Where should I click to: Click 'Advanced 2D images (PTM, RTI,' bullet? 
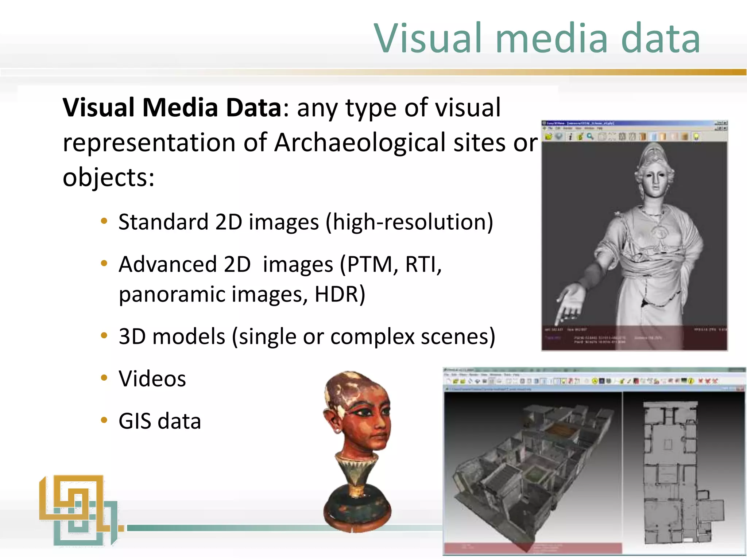pos(280,264)
